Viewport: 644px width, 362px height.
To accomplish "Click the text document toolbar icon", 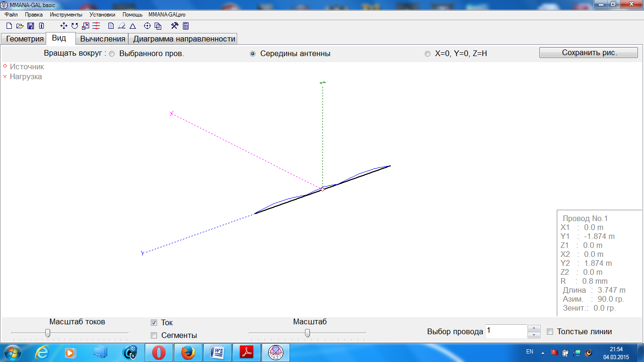I will tap(111, 26).
